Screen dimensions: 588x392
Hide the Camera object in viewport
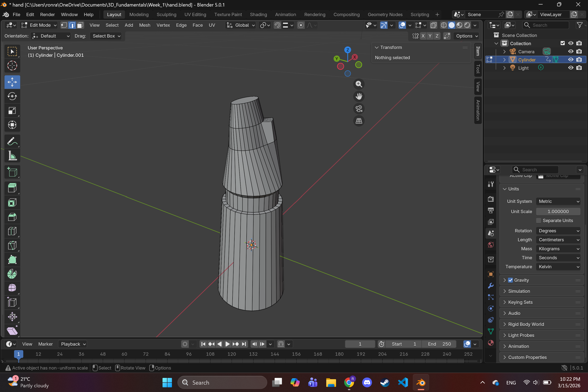click(x=571, y=51)
